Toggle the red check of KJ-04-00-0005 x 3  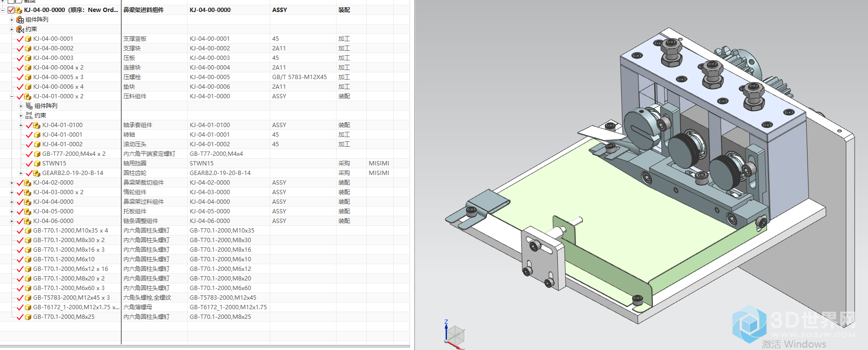click(20, 77)
